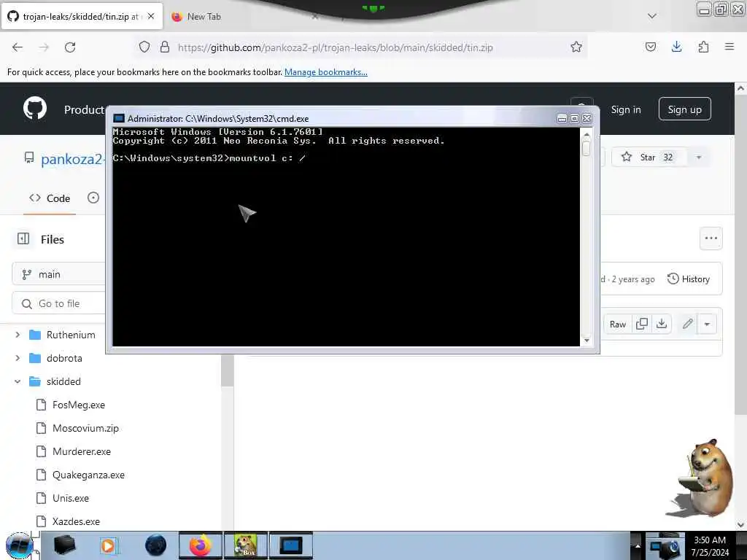Open the pankoza2 repository owner link
The image size is (747, 560).
pos(71,158)
